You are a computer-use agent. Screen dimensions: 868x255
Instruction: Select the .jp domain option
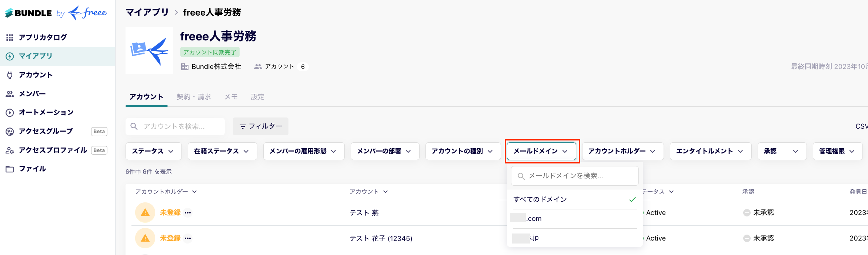pos(575,238)
